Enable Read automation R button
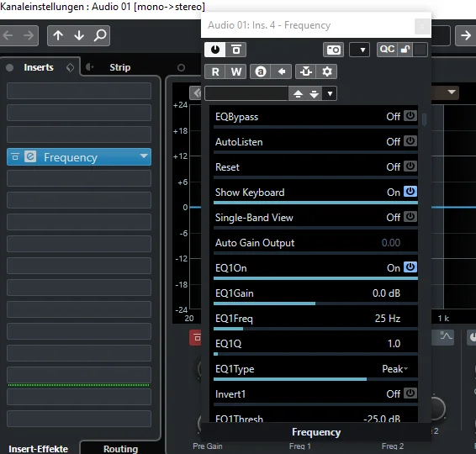The height and width of the screenshot is (454, 476). [215, 71]
